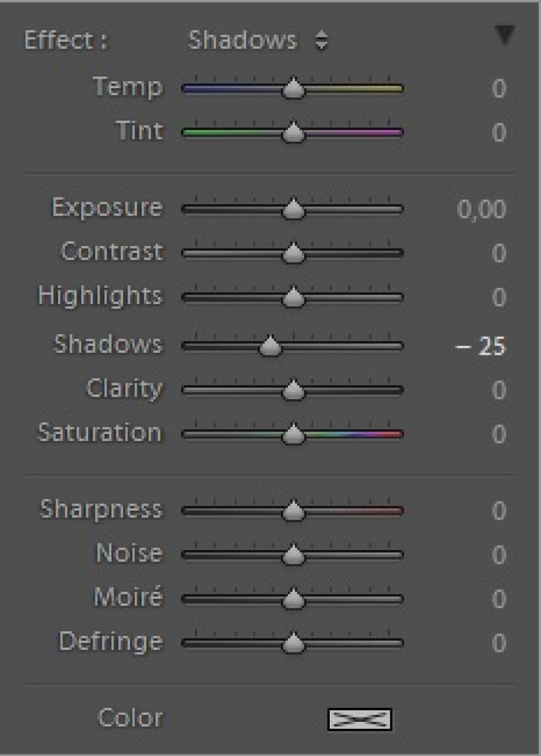Click the Exposure slider handle
541x756 pixels.
[x=293, y=209]
